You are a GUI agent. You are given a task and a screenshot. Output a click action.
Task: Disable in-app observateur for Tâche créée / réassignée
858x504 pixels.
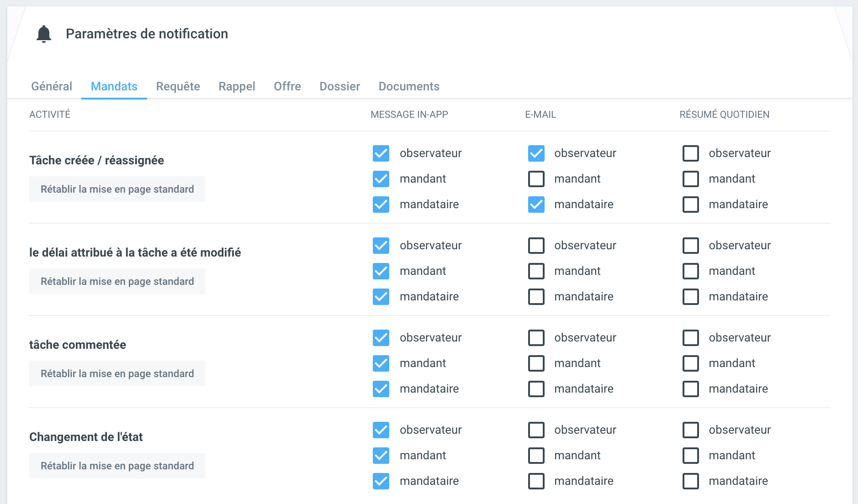(381, 153)
